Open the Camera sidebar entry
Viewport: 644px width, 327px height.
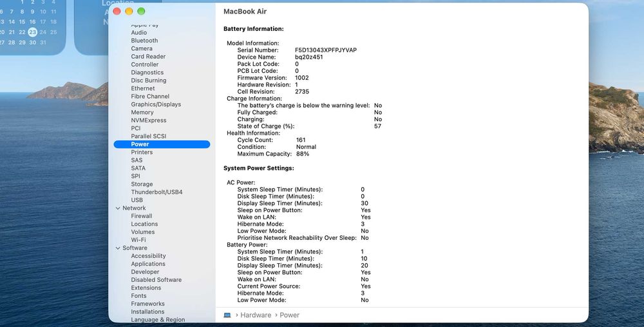(x=142, y=48)
